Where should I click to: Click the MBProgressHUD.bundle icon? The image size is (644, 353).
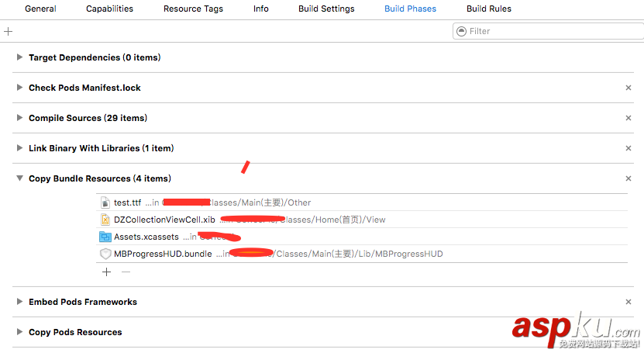click(x=105, y=254)
